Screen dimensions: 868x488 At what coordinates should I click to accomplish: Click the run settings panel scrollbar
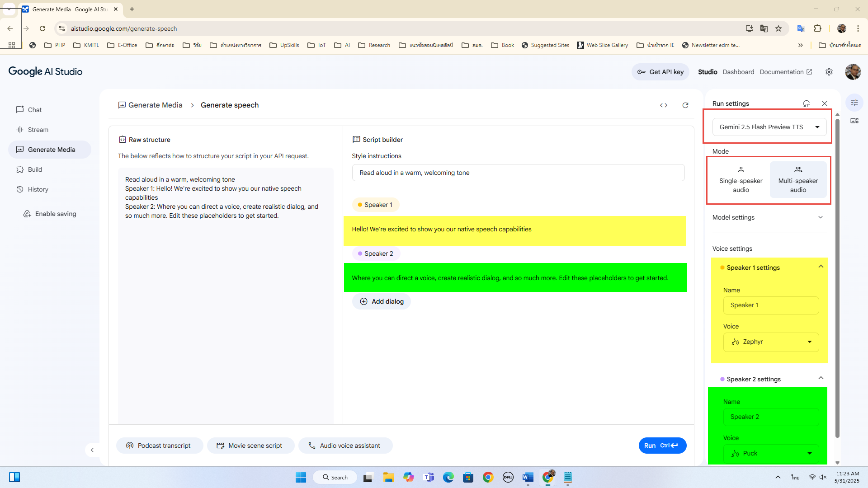(837, 278)
